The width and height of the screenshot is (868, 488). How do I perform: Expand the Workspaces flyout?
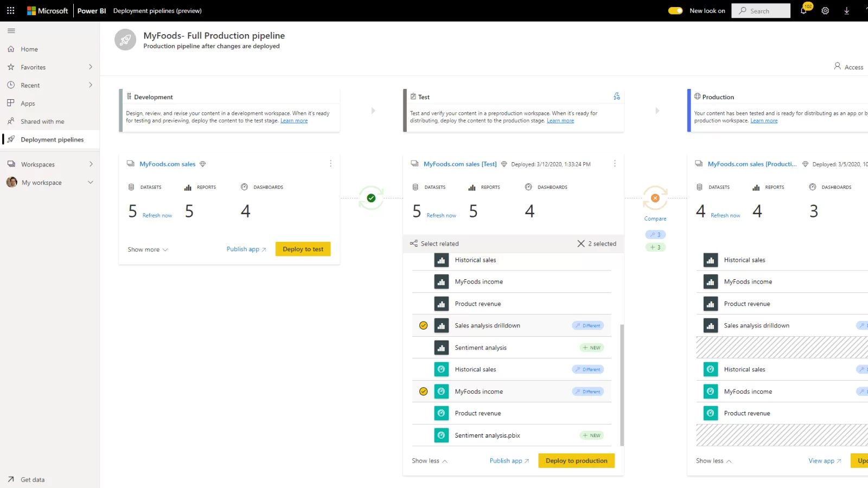coord(91,164)
